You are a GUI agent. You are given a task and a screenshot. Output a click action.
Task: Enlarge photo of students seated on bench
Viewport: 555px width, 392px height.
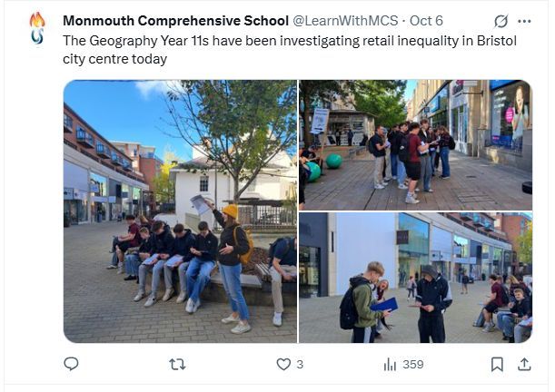point(180,211)
